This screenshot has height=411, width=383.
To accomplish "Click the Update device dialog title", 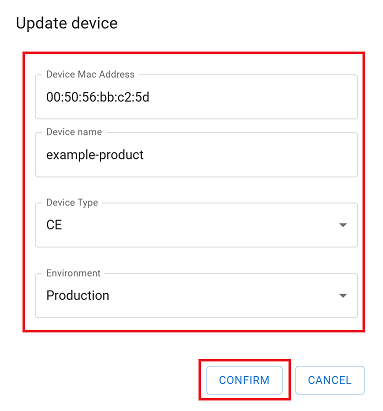I will pyautogui.click(x=67, y=23).
